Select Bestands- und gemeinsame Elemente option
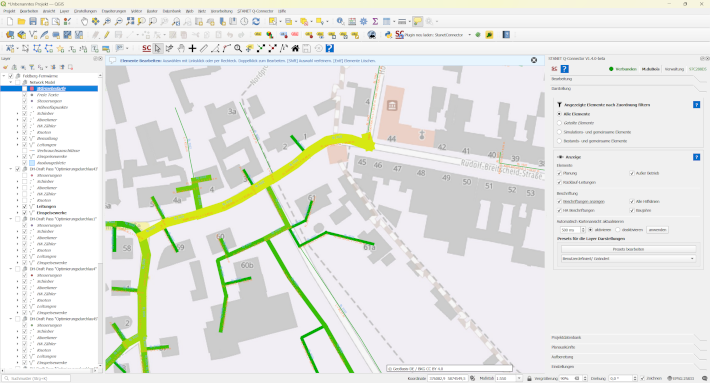Image resolution: width=710 pixels, height=383 pixels. [559, 141]
